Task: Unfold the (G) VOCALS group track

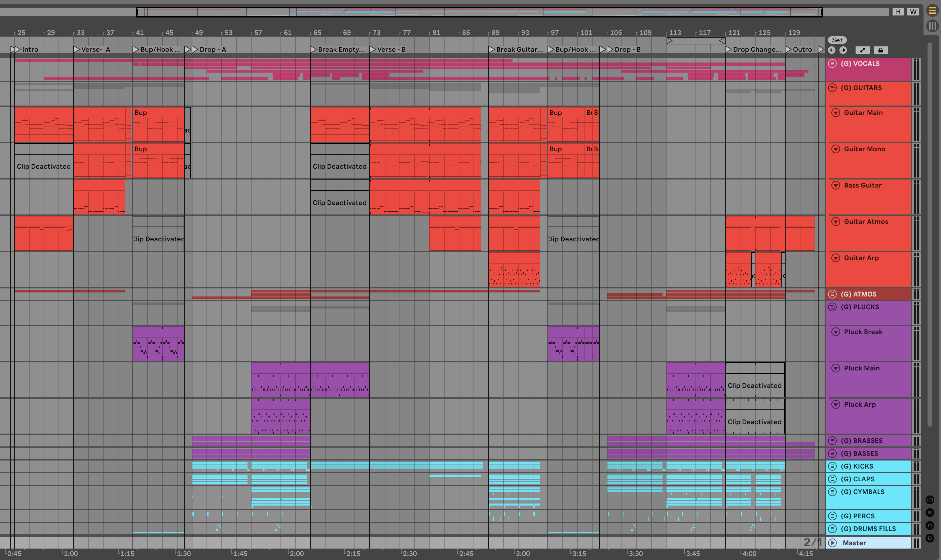Action: click(x=832, y=64)
